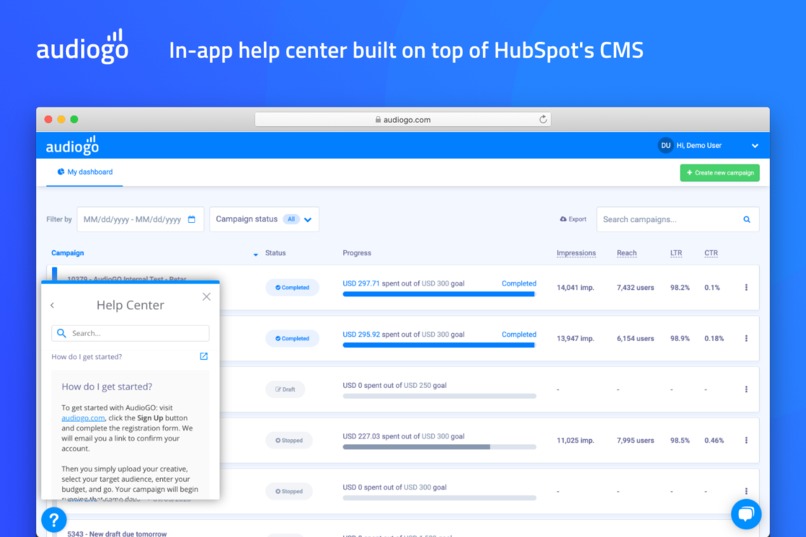Toggle Campaign column sort arrow
The image size is (806, 537).
click(x=255, y=254)
